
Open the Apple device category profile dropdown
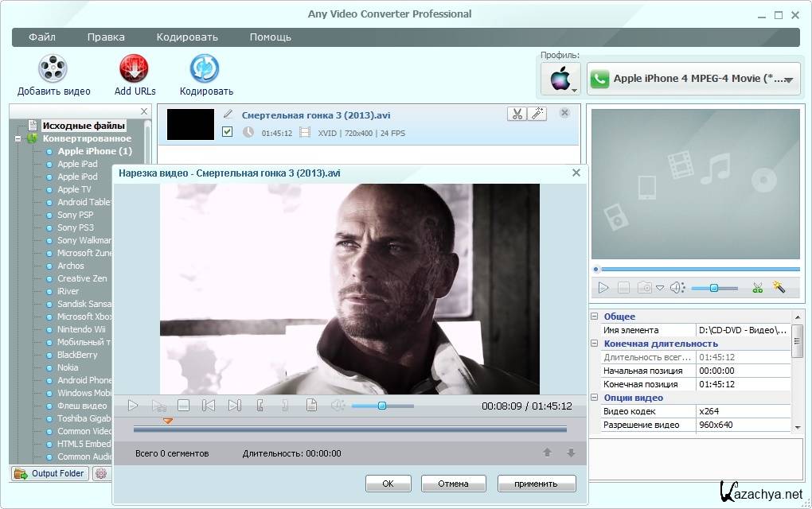pyautogui.click(x=560, y=79)
